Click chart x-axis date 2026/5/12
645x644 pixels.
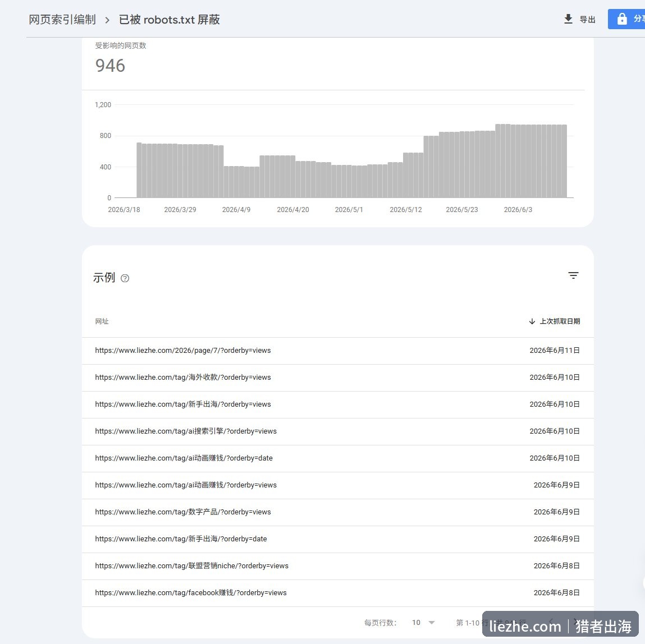pyautogui.click(x=406, y=210)
